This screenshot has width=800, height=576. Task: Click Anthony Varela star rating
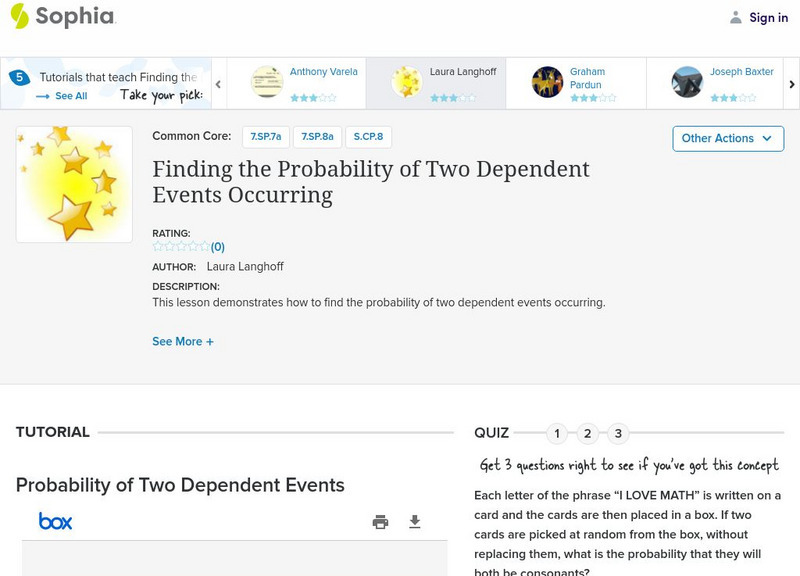(x=313, y=98)
